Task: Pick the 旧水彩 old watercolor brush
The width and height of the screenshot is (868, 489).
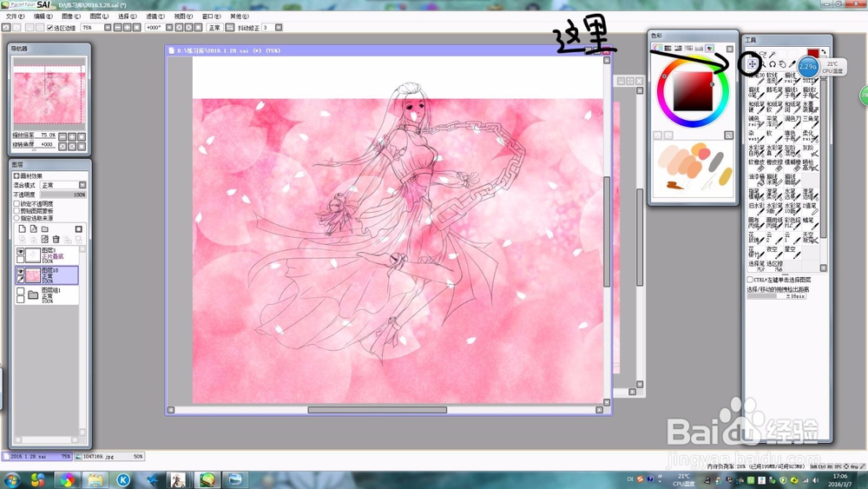Action: [x=757, y=208]
